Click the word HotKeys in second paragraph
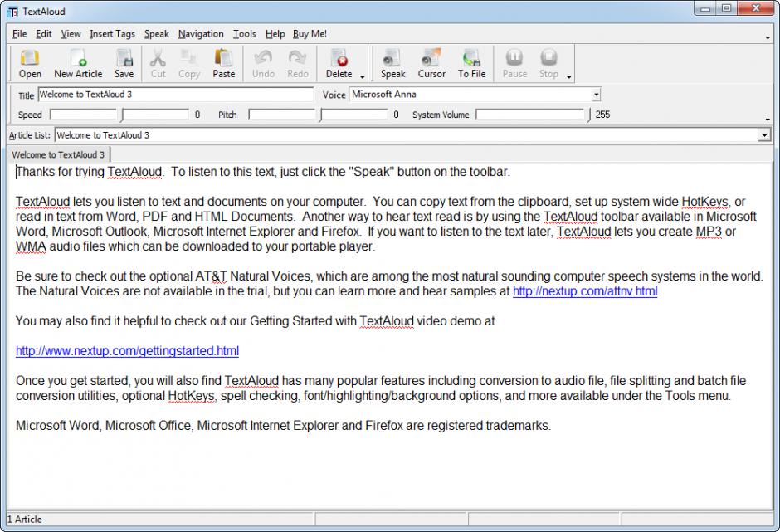This screenshot has width=780, height=532. point(704,202)
